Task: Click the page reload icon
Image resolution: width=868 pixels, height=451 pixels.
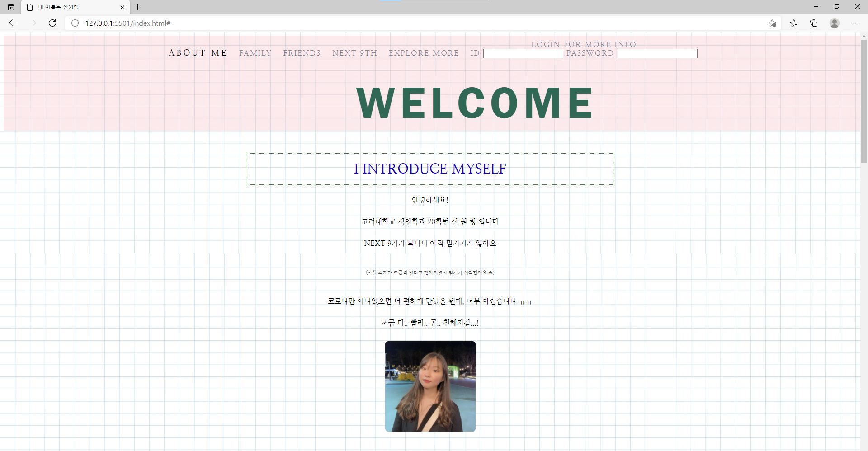Action: tap(52, 23)
